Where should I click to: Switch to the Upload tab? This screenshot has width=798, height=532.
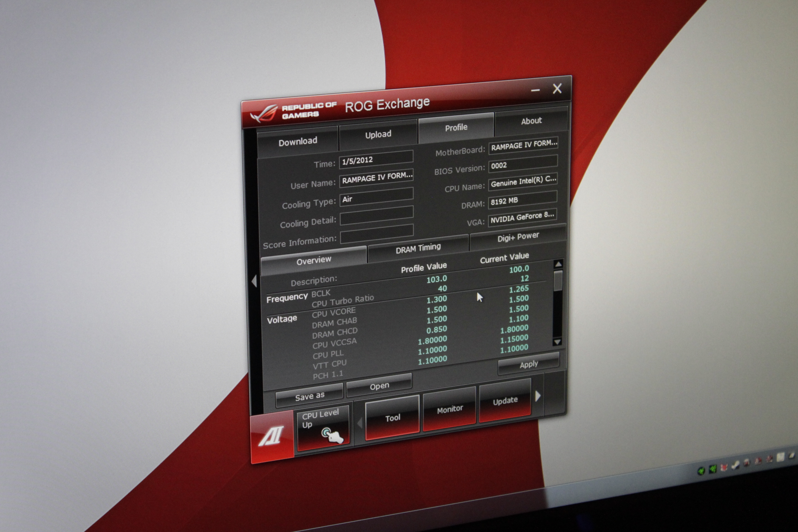tap(378, 134)
